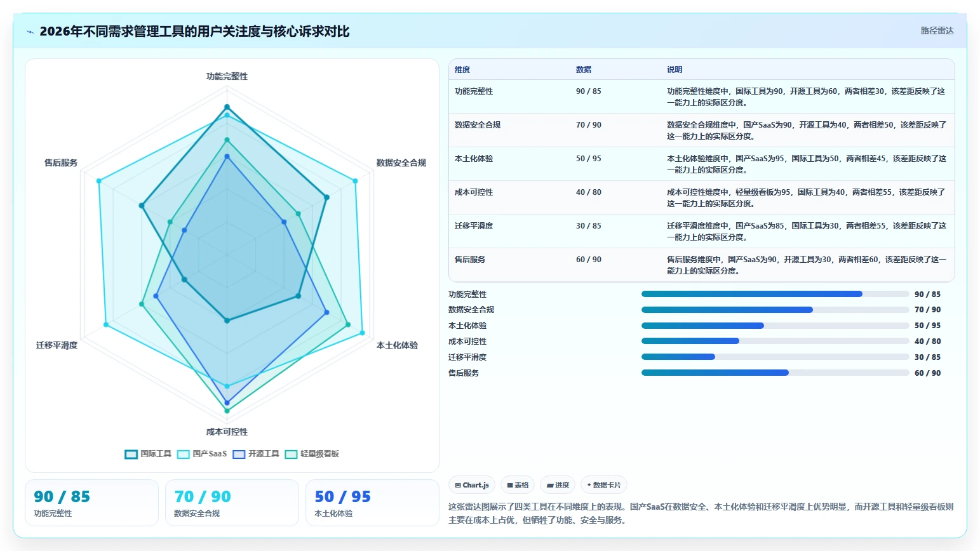Open the 50 / 95 本土化体验 stat card
980x551 pixels.
click(372, 503)
